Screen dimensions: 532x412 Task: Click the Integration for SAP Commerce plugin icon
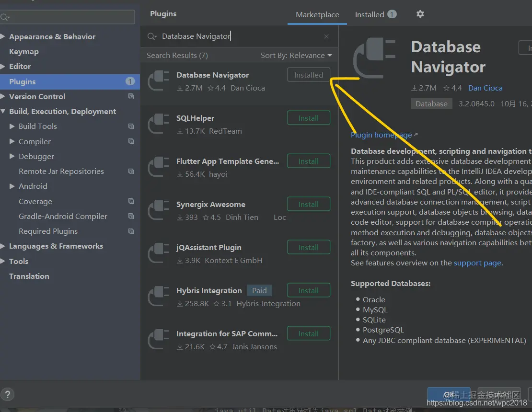click(159, 340)
